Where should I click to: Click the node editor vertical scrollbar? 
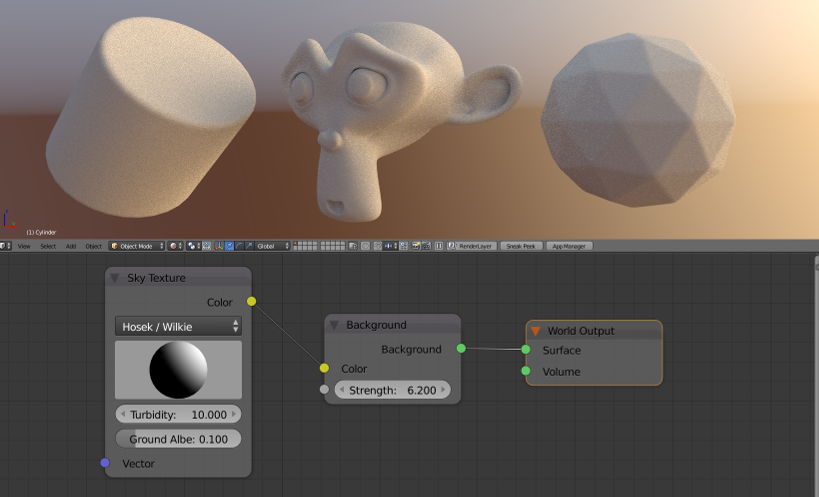tap(816, 376)
